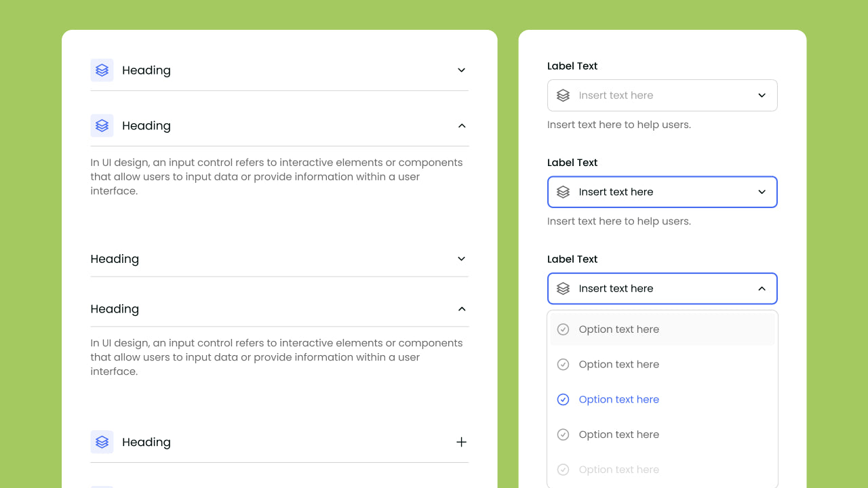Click layers icon in the opened dropdown field
Screen dimensions: 868x488
click(x=563, y=289)
